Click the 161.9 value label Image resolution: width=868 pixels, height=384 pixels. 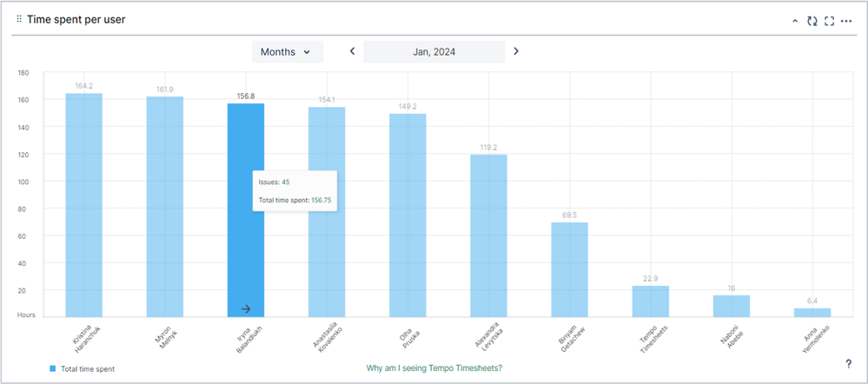tap(165, 89)
